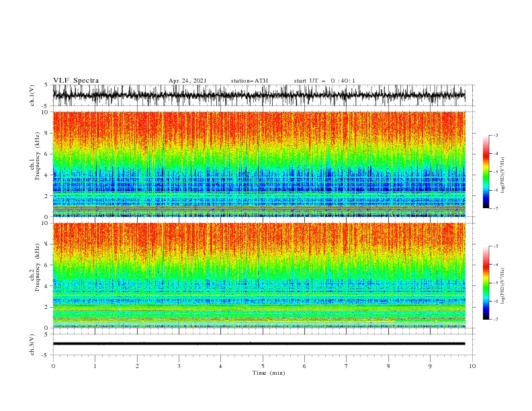Click the 'station=ATH' label

tap(249, 81)
